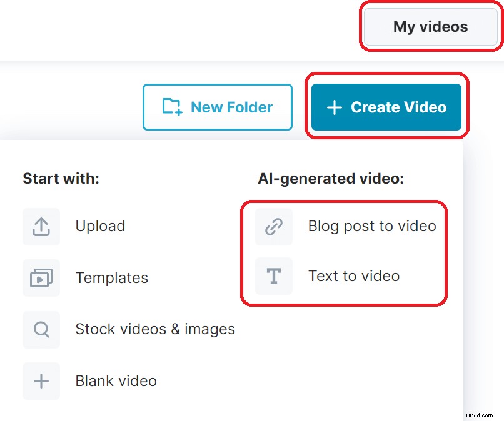The width and height of the screenshot is (504, 421).
Task: Select the Templates menu option
Action: (112, 278)
